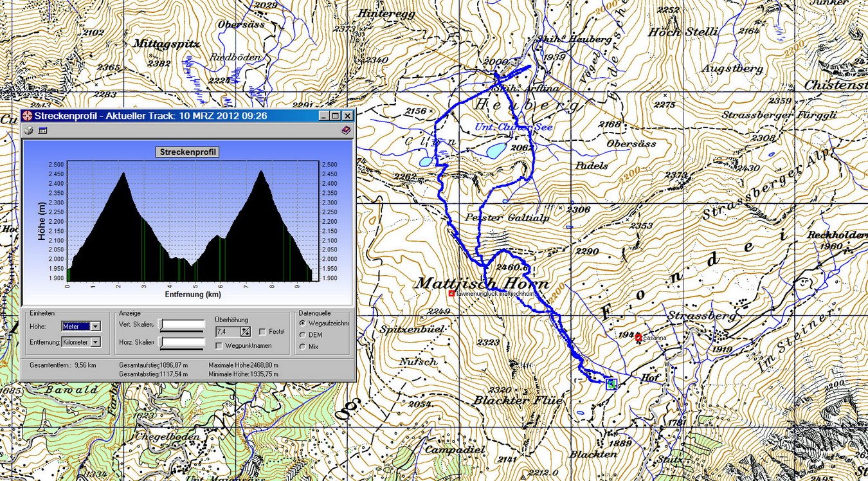Image resolution: width=868 pixels, height=481 pixels.
Task: Select DEM as the data source
Action: tap(303, 335)
